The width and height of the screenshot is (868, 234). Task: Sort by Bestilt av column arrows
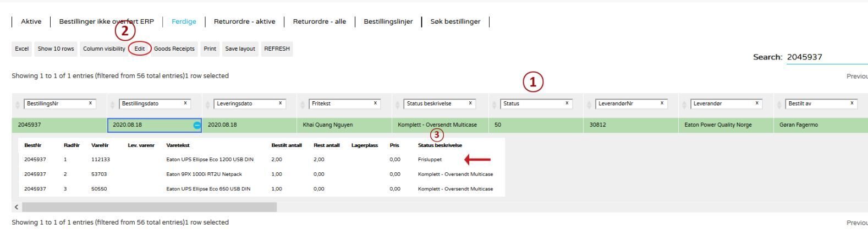pyautogui.click(x=779, y=104)
